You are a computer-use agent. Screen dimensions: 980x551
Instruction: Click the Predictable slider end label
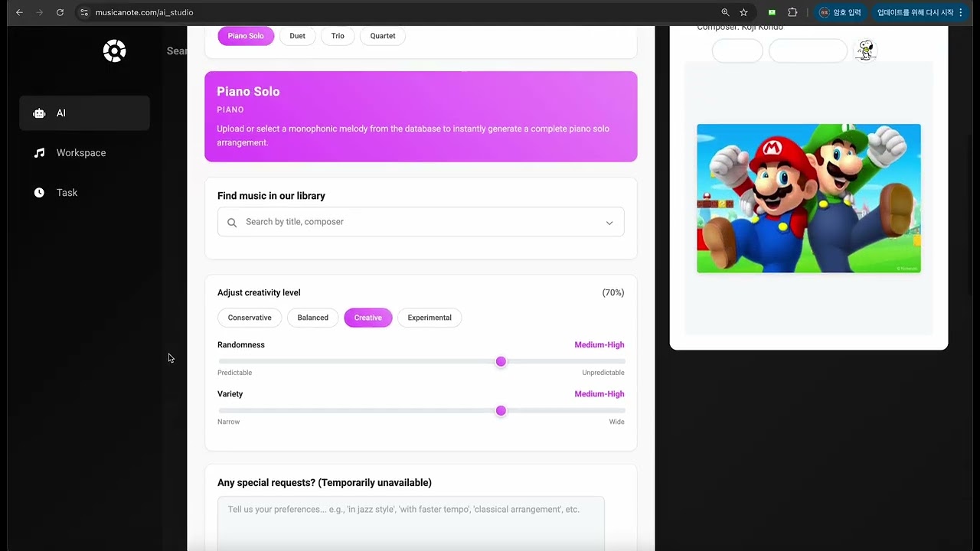tap(234, 373)
